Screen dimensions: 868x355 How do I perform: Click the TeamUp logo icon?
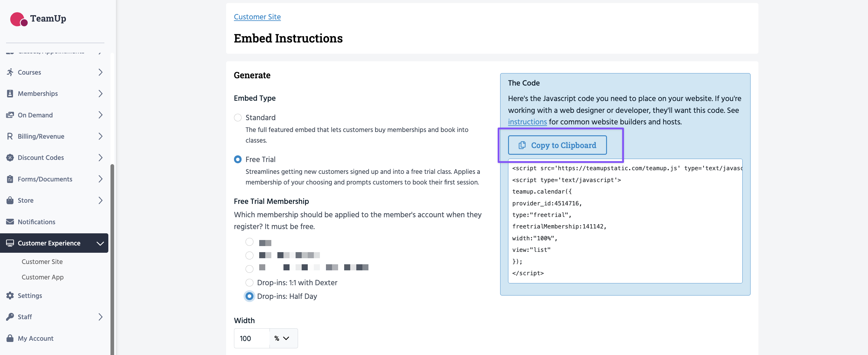tap(19, 19)
